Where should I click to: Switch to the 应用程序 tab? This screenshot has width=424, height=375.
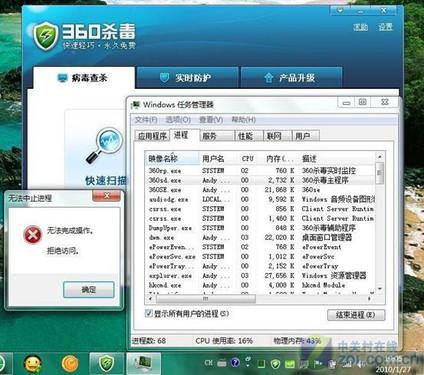click(x=152, y=136)
